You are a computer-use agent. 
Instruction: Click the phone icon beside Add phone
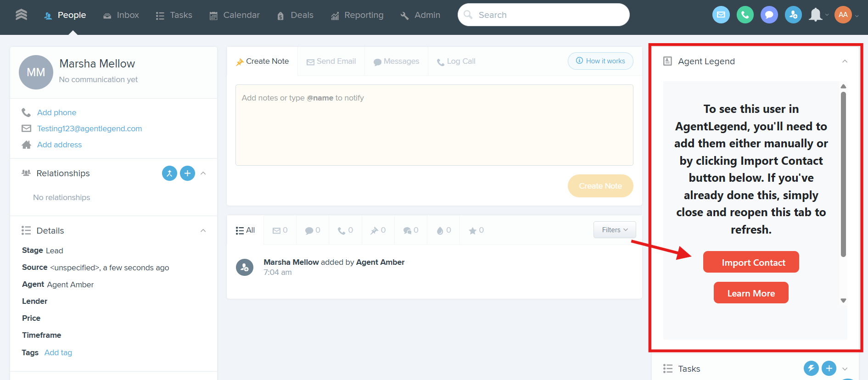click(x=26, y=112)
